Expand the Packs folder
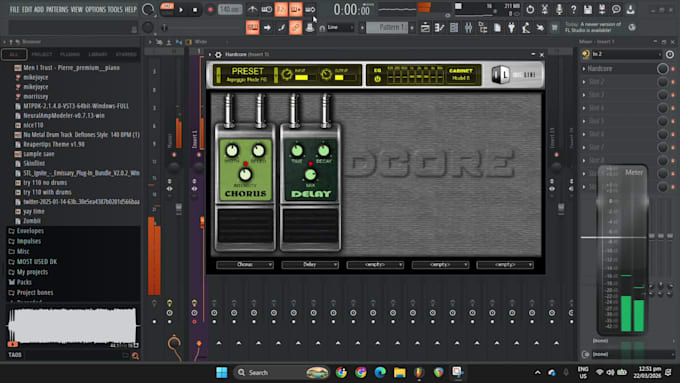The width and height of the screenshot is (680, 383). click(24, 282)
